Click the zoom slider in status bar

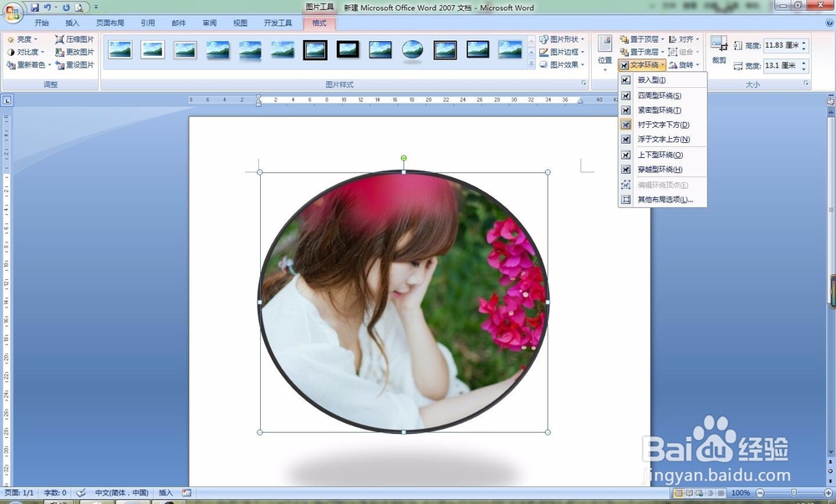pos(794,493)
